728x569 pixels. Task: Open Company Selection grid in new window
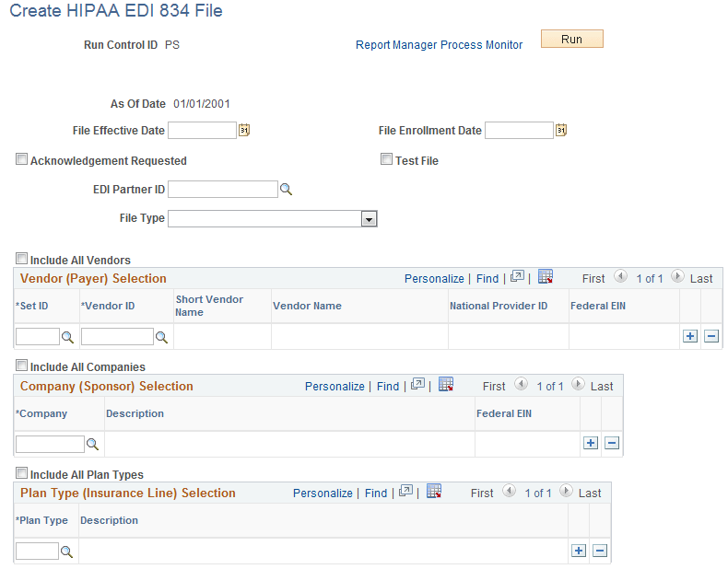(417, 385)
